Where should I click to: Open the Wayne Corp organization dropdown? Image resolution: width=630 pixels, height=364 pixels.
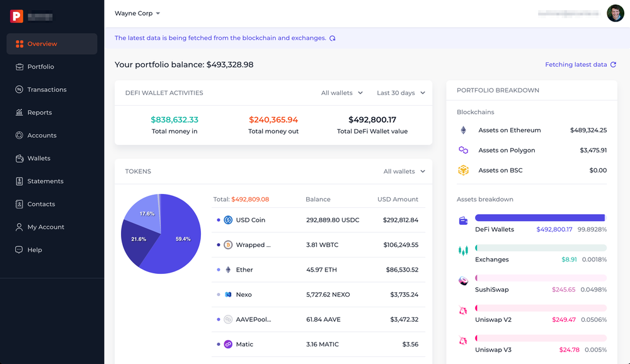tap(137, 13)
